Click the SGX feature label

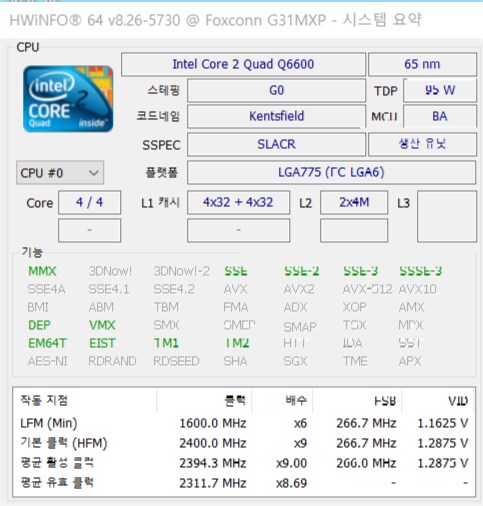[x=295, y=361]
